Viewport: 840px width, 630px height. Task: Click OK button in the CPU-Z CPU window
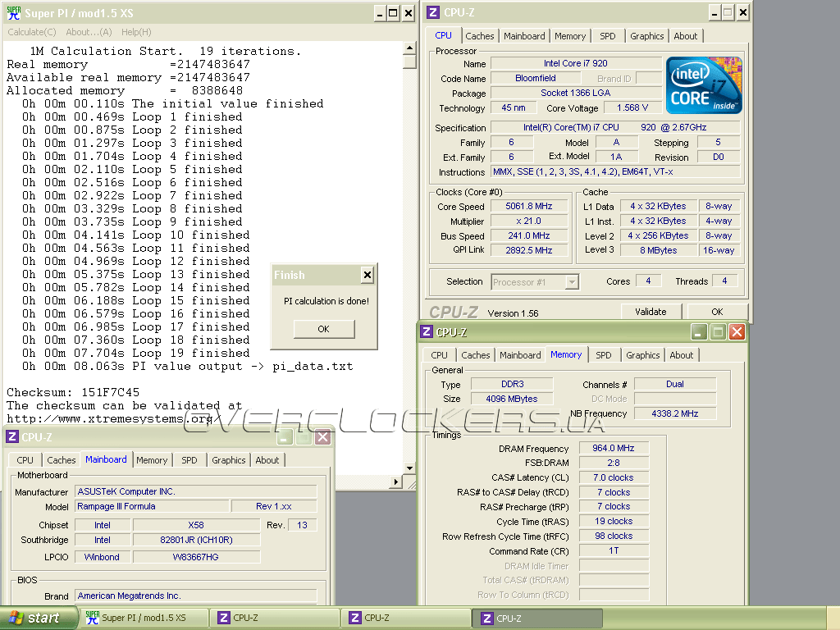tap(717, 312)
